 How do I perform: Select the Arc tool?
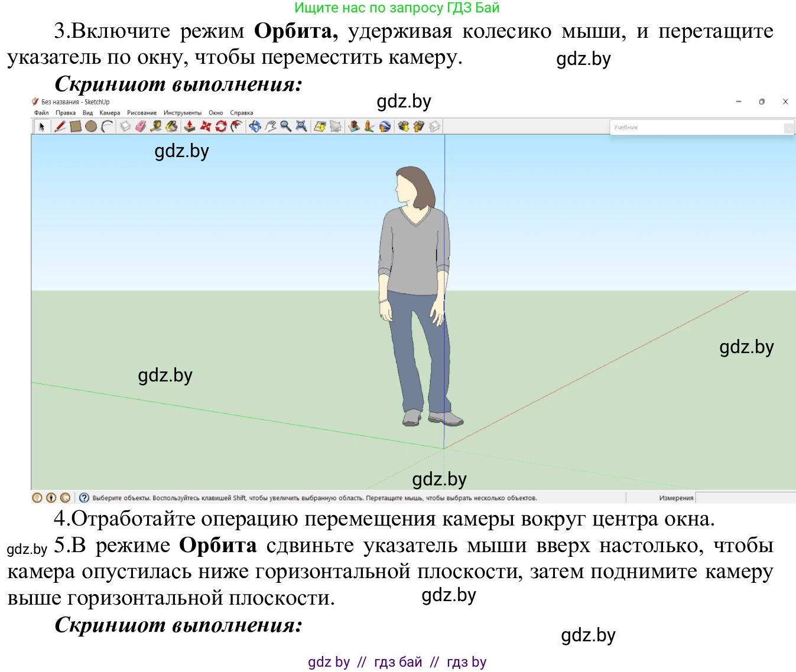pos(106,126)
